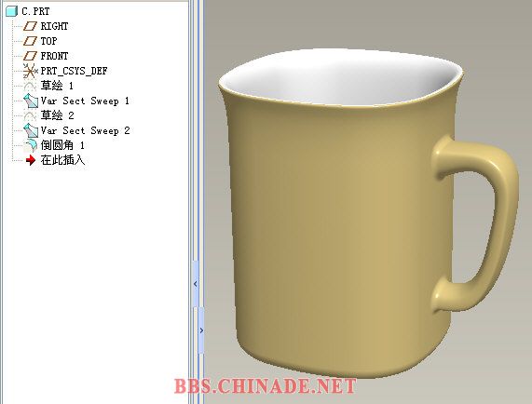Screen dimensions: 532x404
Task: Select the 在此插入 tree label
Action: tap(62, 160)
